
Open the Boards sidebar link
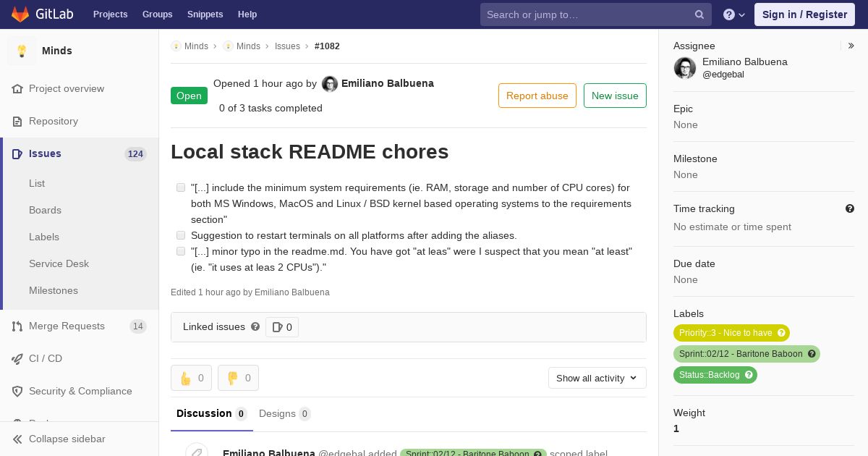coord(45,210)
